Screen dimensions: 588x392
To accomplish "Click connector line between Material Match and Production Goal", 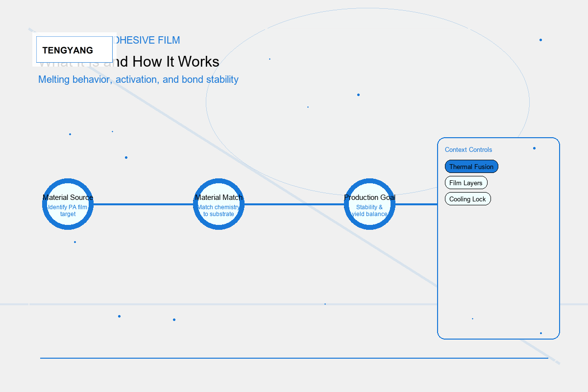I will (294, 204).
